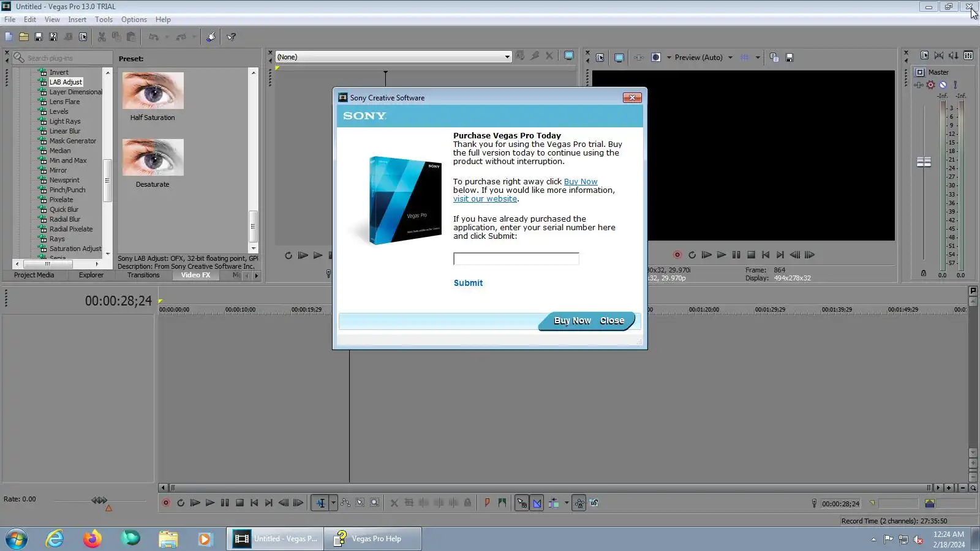Toggle Automatic Crossfades

pos(537,503)
